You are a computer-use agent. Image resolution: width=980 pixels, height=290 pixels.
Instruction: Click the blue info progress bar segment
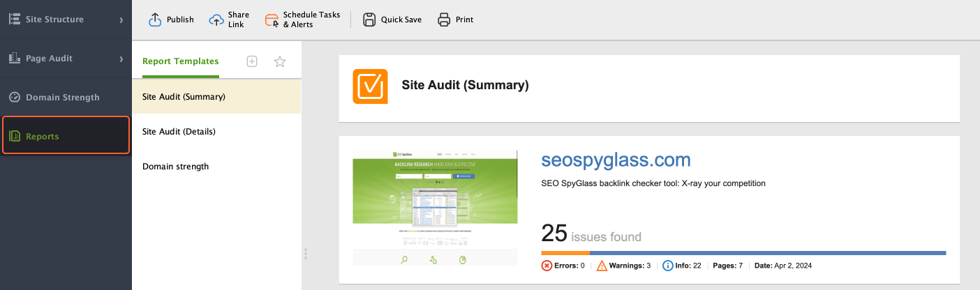(768, 252)
